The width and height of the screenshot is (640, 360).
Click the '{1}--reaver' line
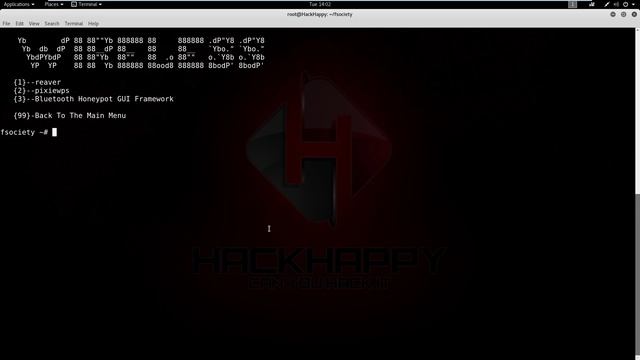(37, 82)
